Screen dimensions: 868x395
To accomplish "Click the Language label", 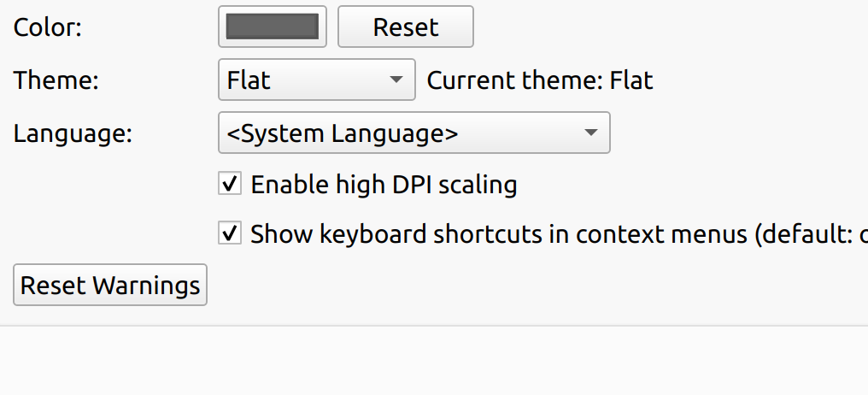I will [x=73, y=134].
